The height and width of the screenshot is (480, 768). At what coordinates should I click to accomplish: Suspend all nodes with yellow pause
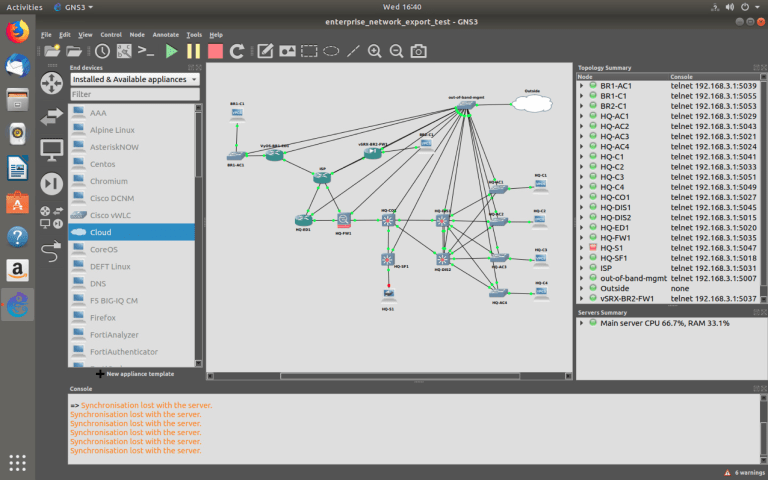click(193, 51)
